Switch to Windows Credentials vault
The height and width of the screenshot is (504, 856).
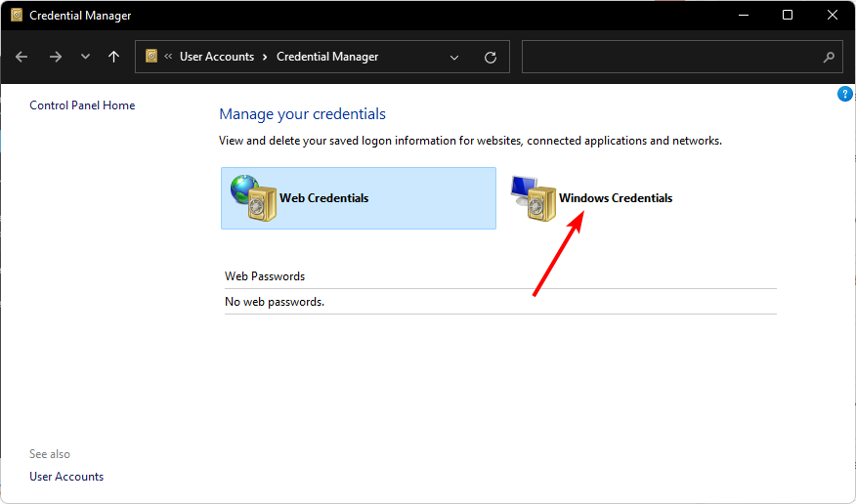click(x=616, y=198)
